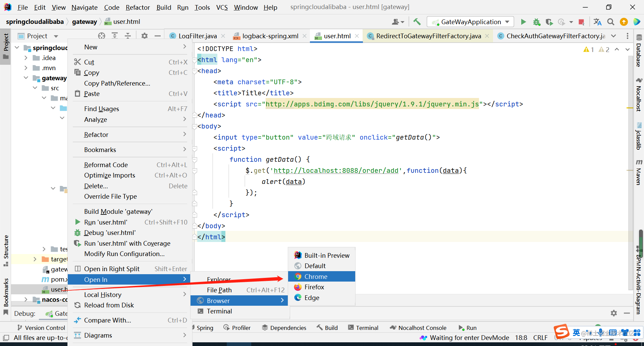This screenshot has width=644, height=346.
Task: Choose Built-in Preview option
Action: click(x=322, y=255)
